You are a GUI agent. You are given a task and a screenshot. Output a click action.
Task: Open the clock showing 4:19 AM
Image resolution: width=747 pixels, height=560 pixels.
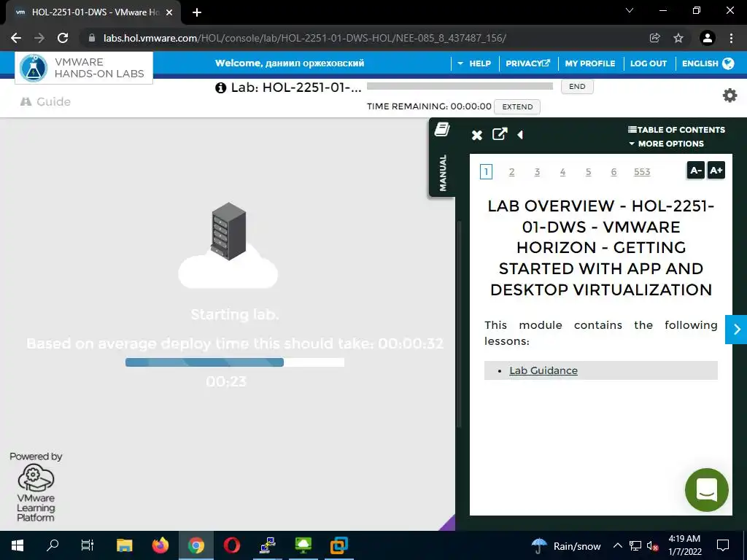tap(684, 545)
